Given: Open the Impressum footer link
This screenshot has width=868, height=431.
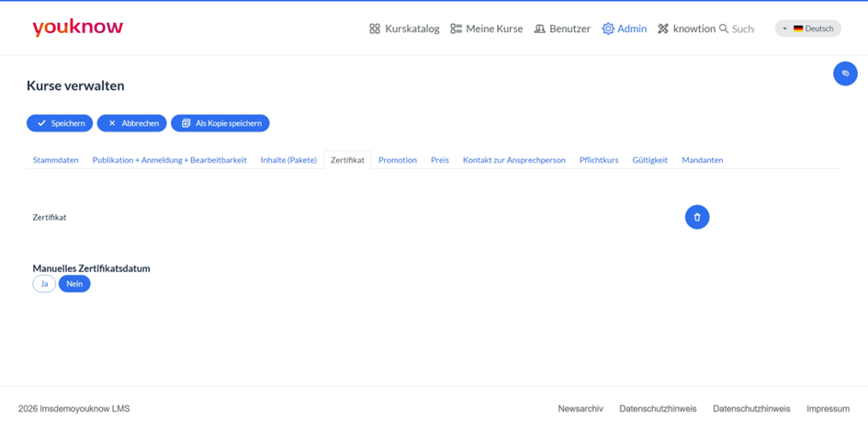Looking at the screenshot, I should click(x=828, y=409).
